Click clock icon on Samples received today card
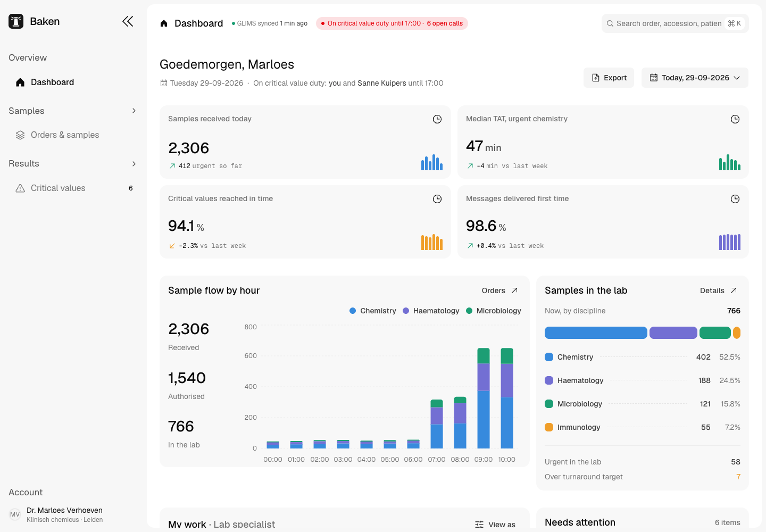The width and height of the screenshot is (766, 532). tap(437, 119)
